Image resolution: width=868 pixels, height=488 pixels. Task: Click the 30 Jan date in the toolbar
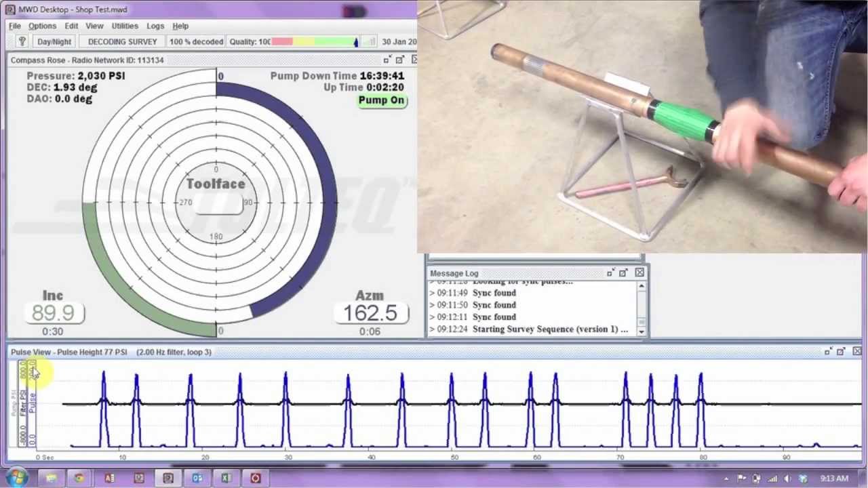tap(399, 41)
